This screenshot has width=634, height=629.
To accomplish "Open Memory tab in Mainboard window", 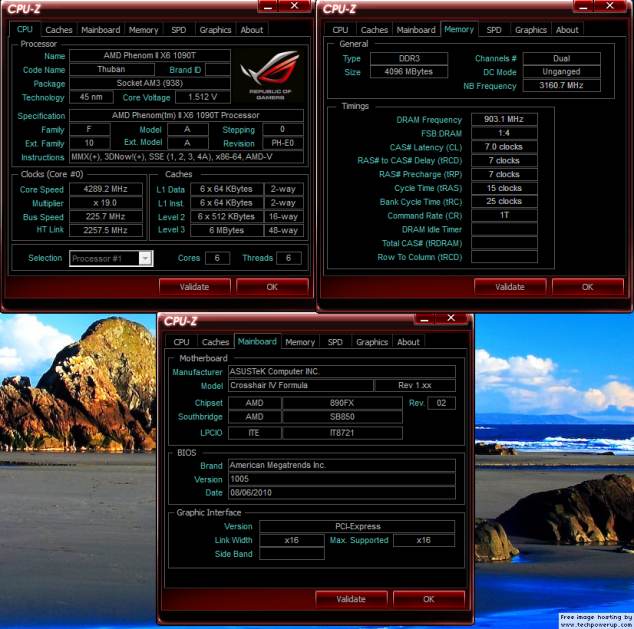I will [300, 342].
